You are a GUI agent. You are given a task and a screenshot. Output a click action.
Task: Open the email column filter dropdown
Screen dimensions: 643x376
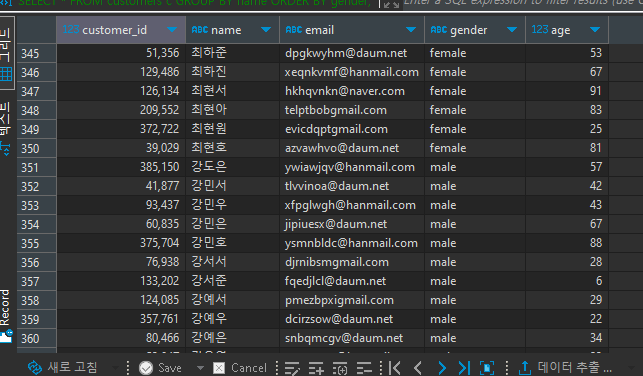pos(410,30)
